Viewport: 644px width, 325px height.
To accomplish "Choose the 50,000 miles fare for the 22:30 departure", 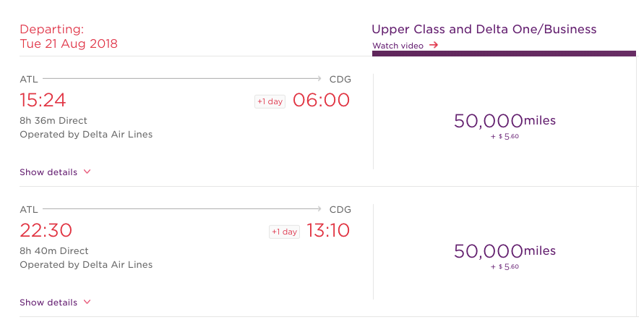I will tap(505, 252).
